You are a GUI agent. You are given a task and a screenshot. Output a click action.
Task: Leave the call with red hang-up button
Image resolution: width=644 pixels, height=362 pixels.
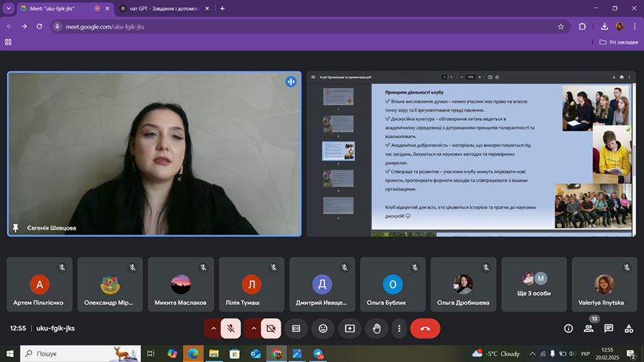425,328
